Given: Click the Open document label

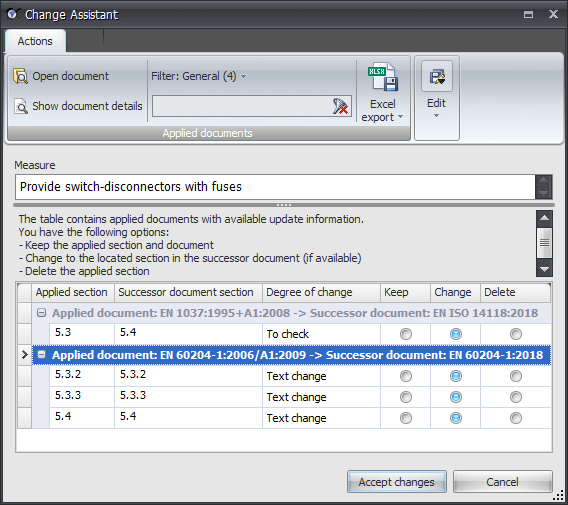Looking at the screenshot, I should coord(70,76).
